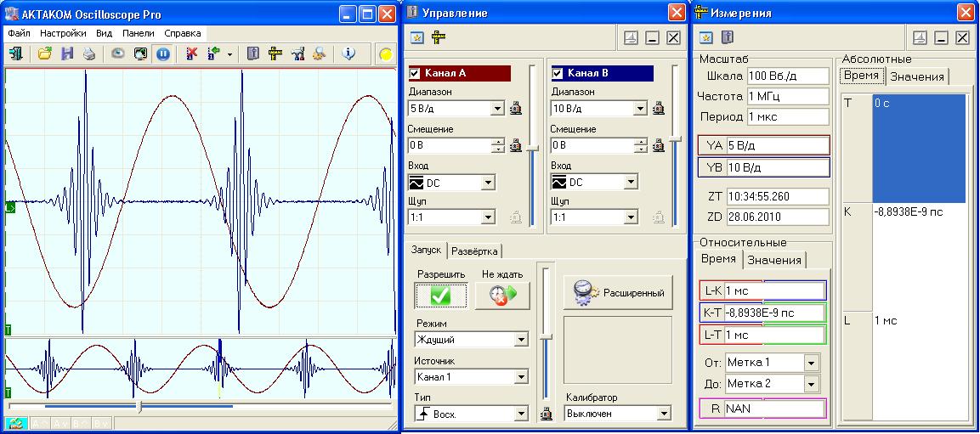
Task: Click the Расширенный button
Action: [x=618, y=293]
